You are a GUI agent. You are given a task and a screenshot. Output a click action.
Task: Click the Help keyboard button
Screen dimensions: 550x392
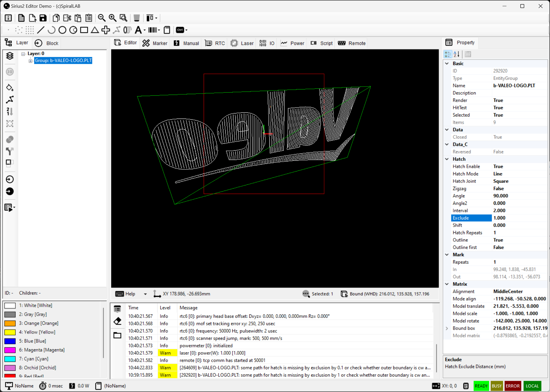(126, 294)
